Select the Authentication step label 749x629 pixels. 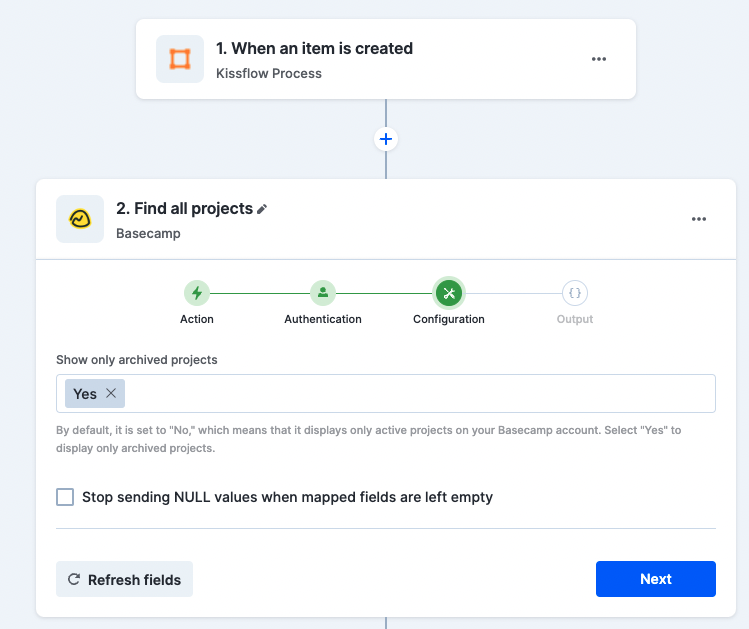point(323,319)
